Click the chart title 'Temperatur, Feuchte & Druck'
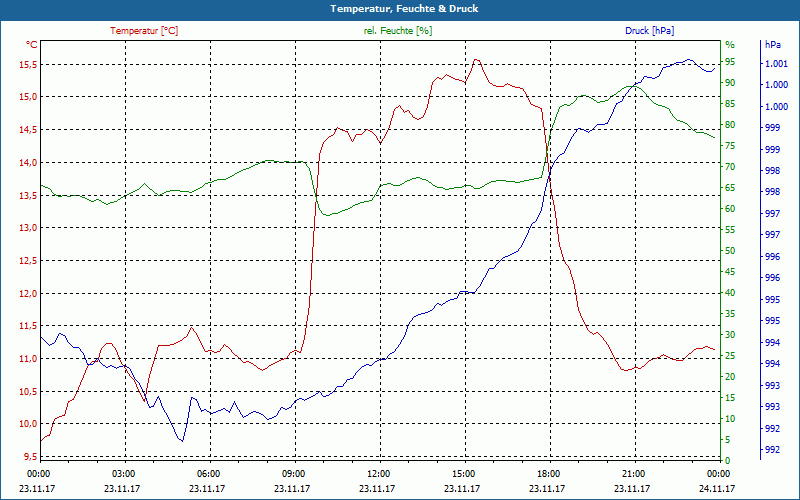Viewport: 800px width, 500px height. 404,9
